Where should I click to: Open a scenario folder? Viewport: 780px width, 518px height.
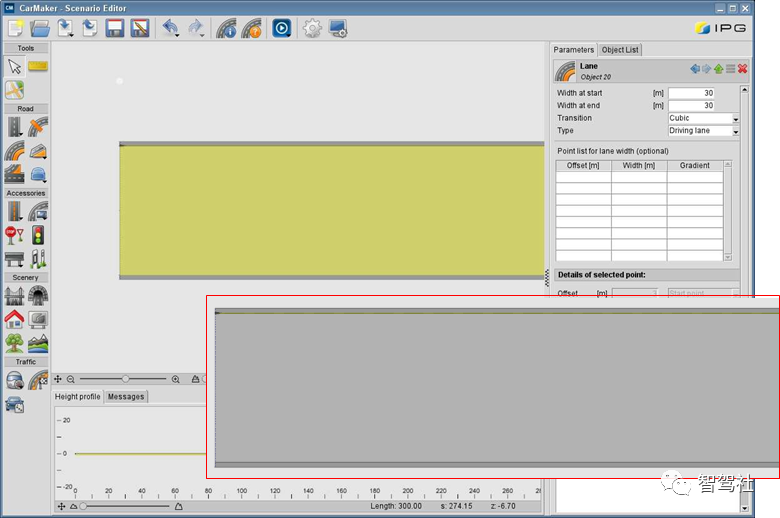point(40,28)
